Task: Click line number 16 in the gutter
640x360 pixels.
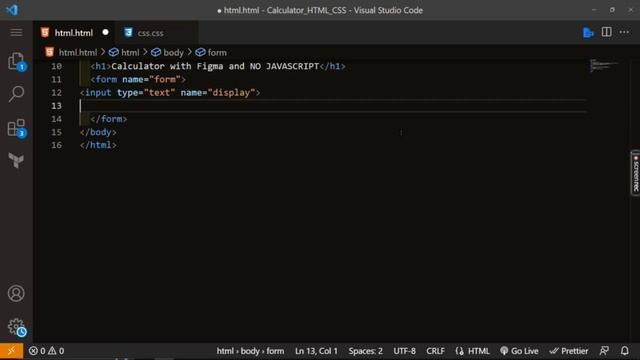Action: (x=56, y=145)
